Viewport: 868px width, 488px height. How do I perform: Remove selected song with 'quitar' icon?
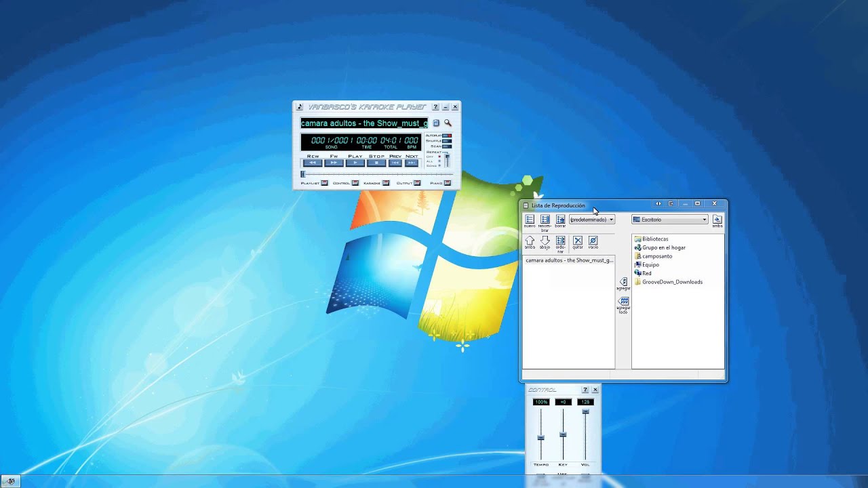(578, 241)
